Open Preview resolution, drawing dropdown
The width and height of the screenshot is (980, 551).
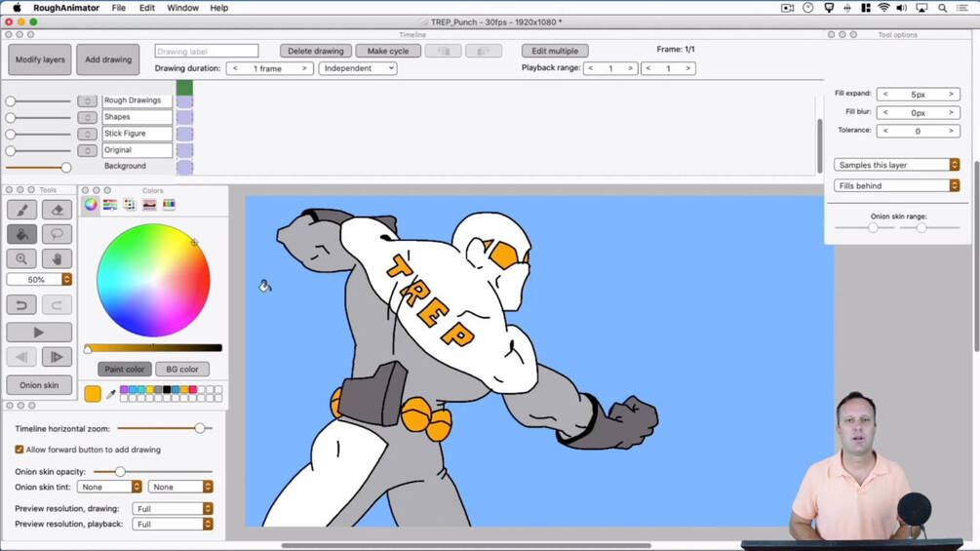pyautogui.click(x=173, y=508)
